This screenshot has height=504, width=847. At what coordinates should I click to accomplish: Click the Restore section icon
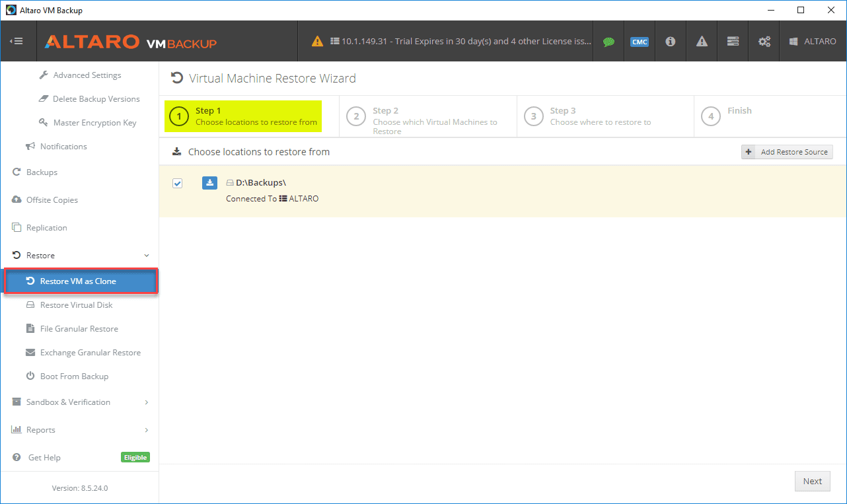coord(17,256)
